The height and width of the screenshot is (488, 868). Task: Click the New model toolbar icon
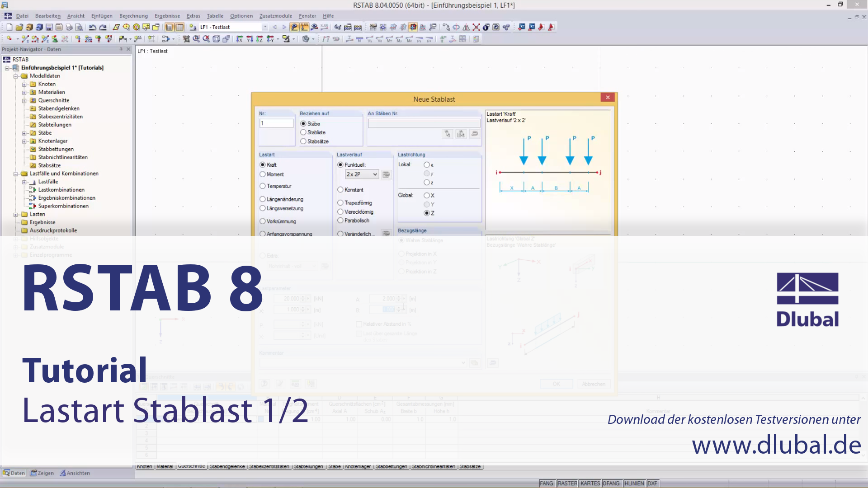[9, 27]
